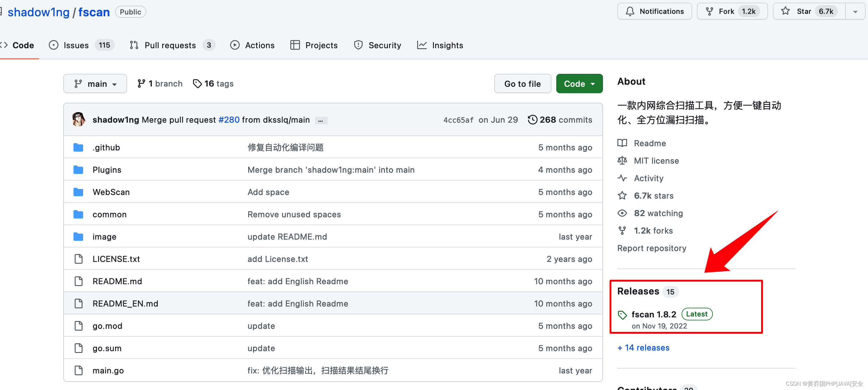Open the Insights tab
The height and width of the screenshot is (390, 868).
[x=440, y=45]
